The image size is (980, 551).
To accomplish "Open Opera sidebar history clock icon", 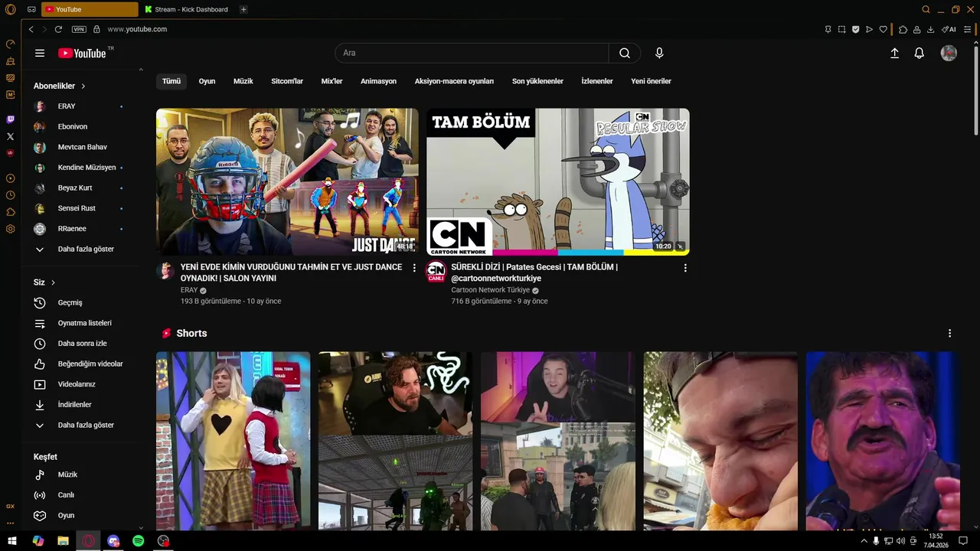I will coord(11,195).
